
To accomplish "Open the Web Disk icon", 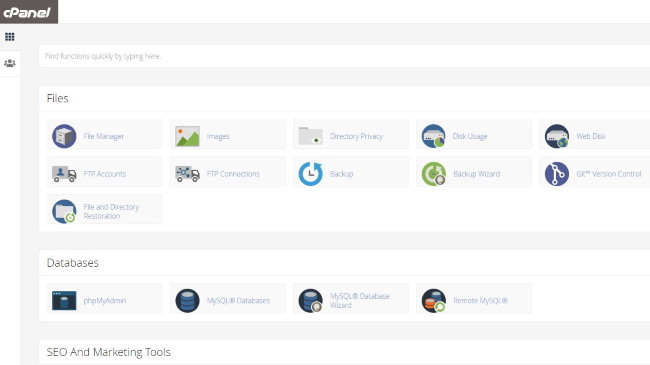I will 556,136.
